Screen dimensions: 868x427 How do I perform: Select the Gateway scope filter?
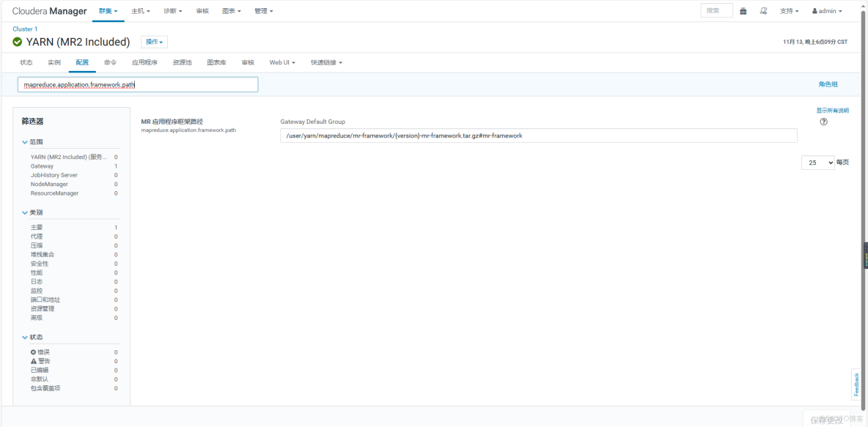(x=42, y=166)
